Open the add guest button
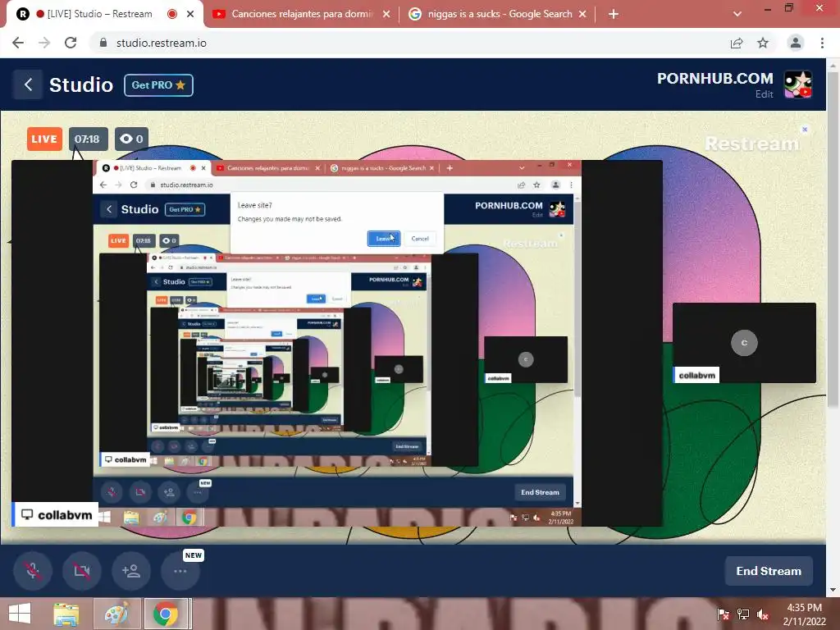This screenshot has height=630, width=840. (x=131, y=571)
